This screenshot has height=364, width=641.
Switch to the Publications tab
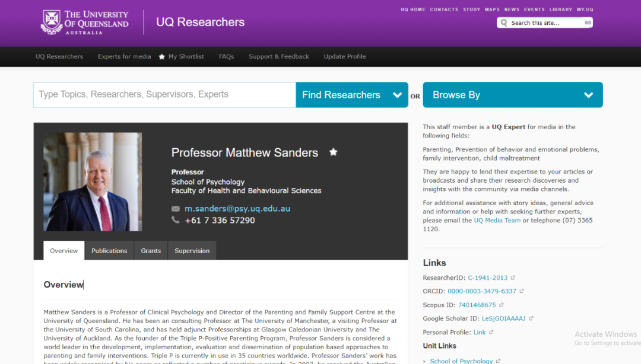pyautogui.click(x=109, y=251)
